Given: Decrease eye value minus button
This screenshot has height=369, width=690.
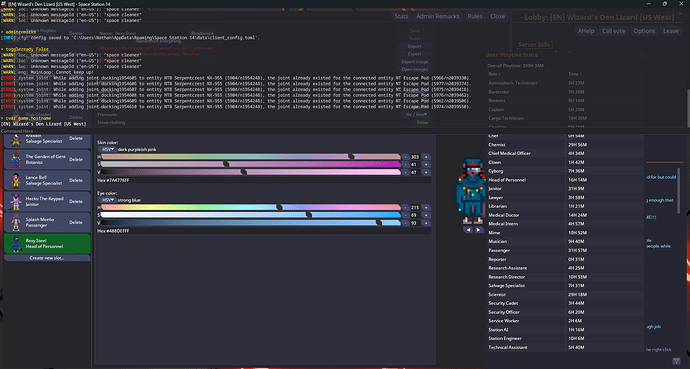Looking at the screenshot, I should (x=405, y=223).
